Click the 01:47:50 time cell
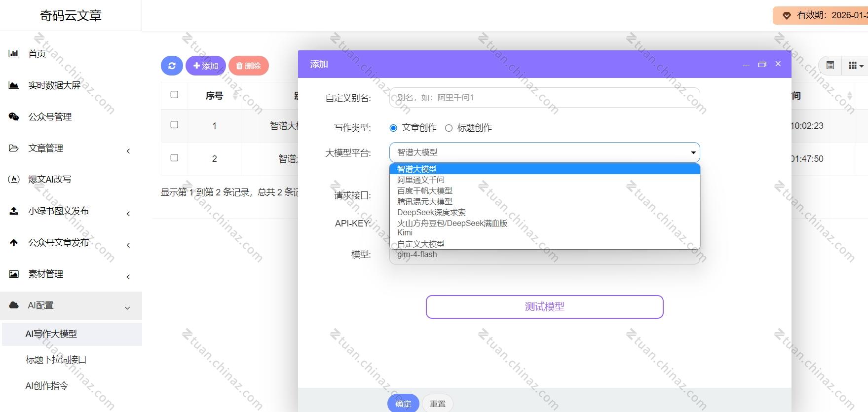This screenshot has height=412, width=868. pyautogui.click(x=807, y=159)
